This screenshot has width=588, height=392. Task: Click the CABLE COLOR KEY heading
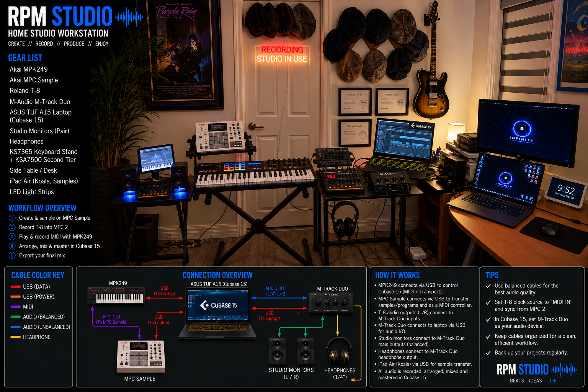(x=38, y=275)
